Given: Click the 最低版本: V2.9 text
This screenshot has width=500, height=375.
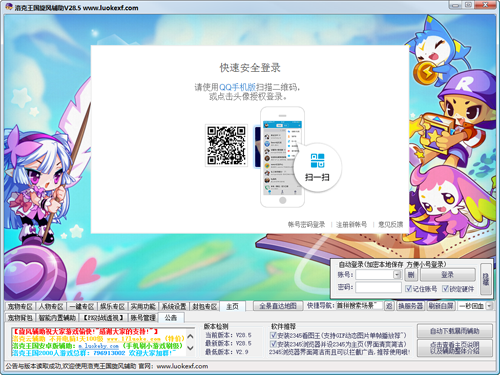Looking at the screenshot, I should [227, 352].
